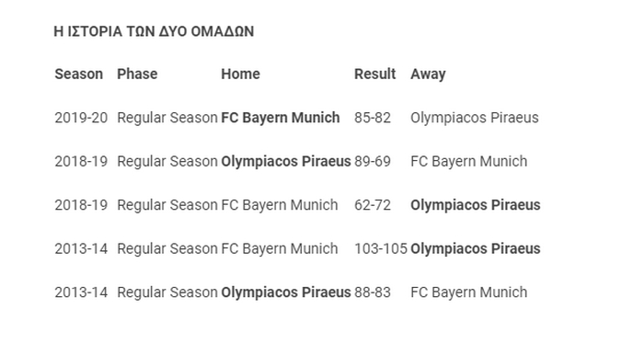Click bold Olympiacos Piraeus in 103-105 row

pyautogui.click(x=476, y=248)
